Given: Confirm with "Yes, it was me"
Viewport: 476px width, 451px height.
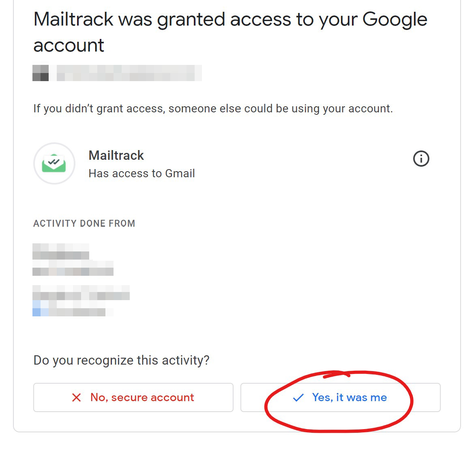Looking at the screenshot, I should (x=349, y=397).
